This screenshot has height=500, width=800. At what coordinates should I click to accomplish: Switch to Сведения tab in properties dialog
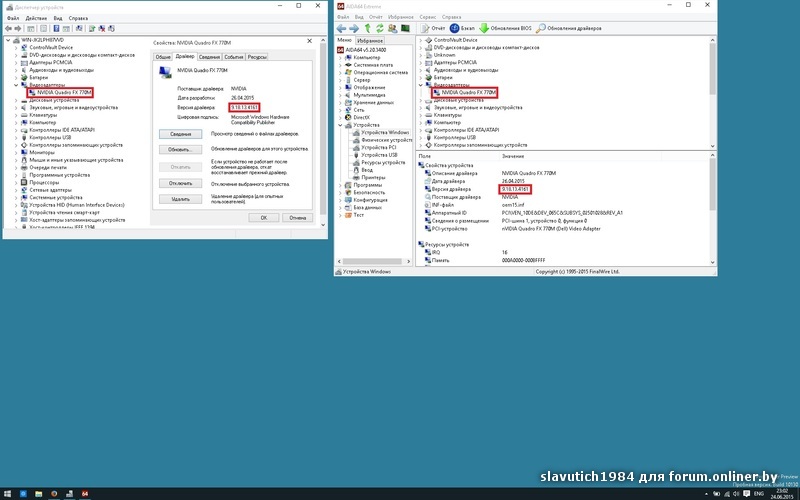(x=209, y=57)
